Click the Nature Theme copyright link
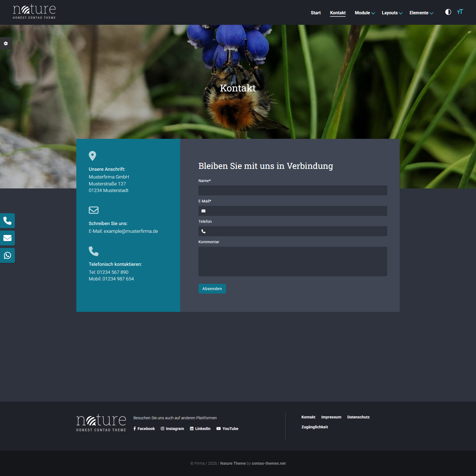476x476 pixels. click(233, 463)
